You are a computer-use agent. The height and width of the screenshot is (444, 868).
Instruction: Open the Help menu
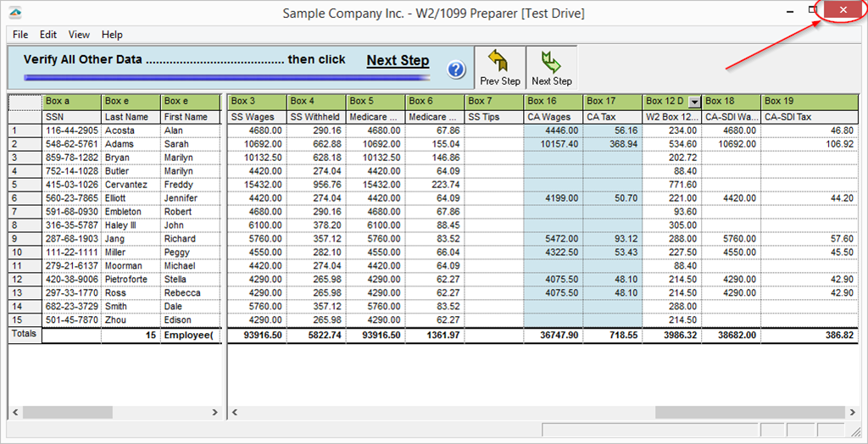point(112,35)
